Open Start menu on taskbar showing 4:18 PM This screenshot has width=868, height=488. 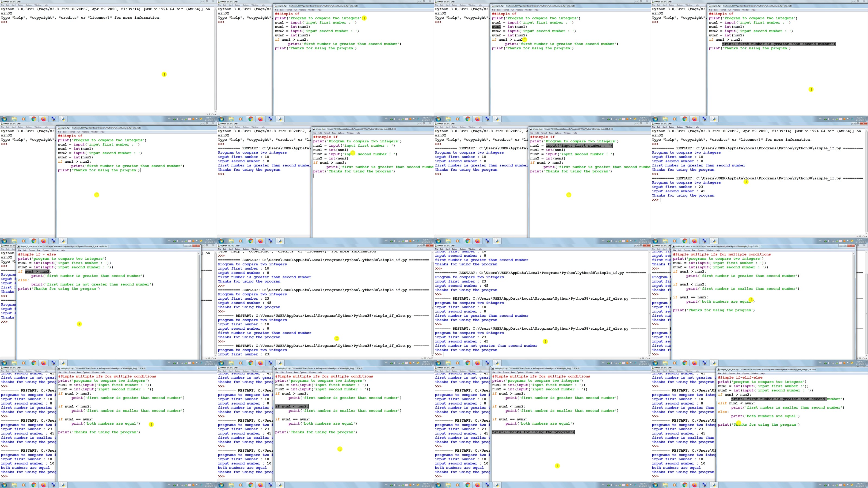point(4,119)
